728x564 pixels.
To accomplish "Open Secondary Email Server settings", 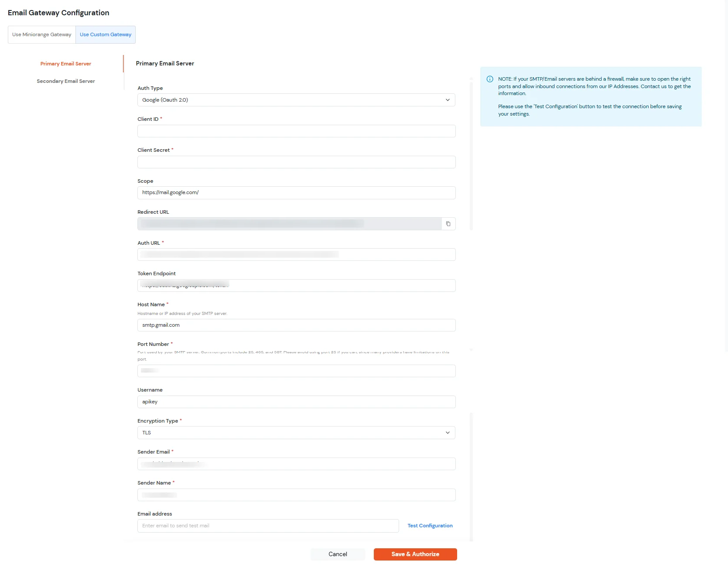I will tap(65, 81).
